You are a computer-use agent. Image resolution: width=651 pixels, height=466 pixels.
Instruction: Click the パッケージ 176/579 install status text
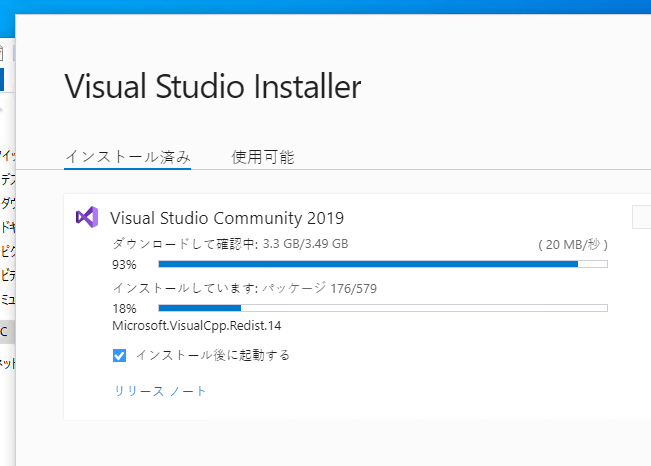319,288
